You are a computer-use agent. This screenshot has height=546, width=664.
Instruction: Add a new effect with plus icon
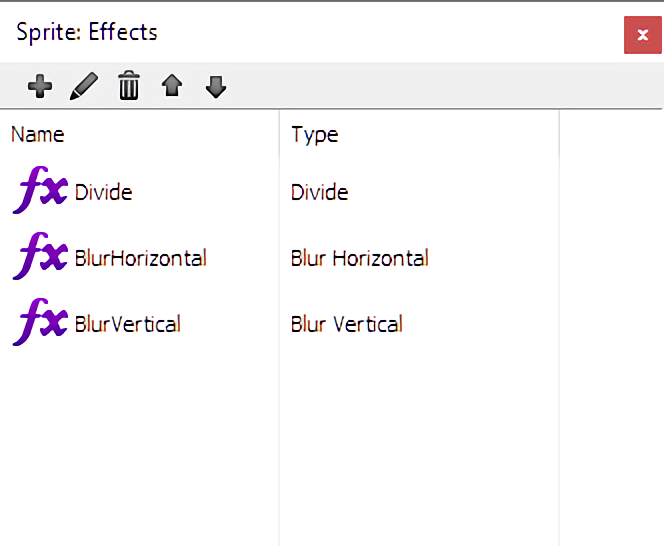[40, 86]
